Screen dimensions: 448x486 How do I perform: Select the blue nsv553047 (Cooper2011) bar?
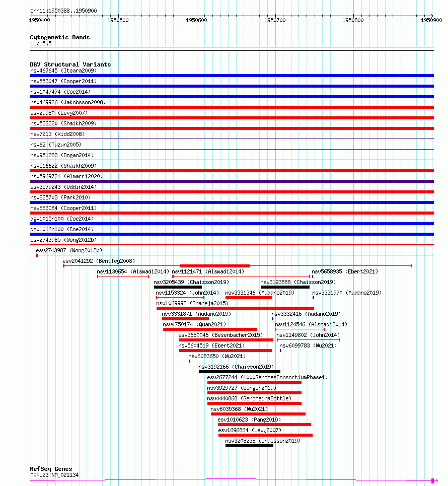[232, 86]
